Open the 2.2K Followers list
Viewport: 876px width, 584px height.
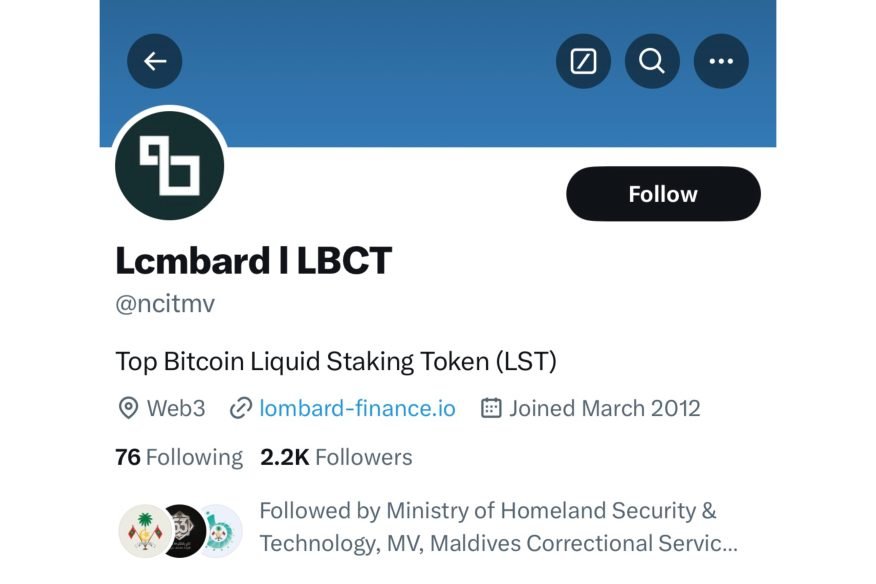[x=336, y=457]
